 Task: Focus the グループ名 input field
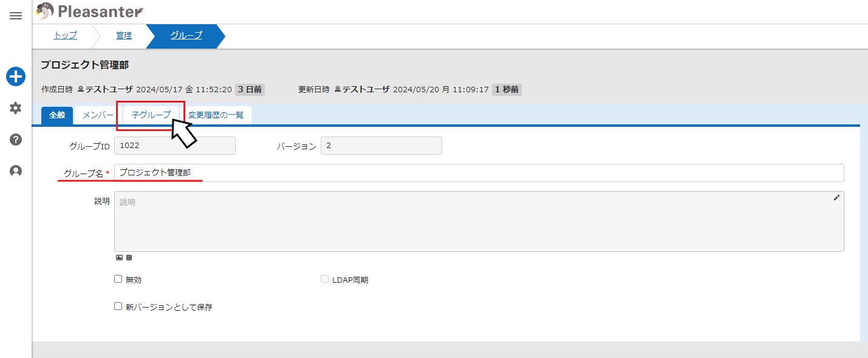click(x=479, y=173)
